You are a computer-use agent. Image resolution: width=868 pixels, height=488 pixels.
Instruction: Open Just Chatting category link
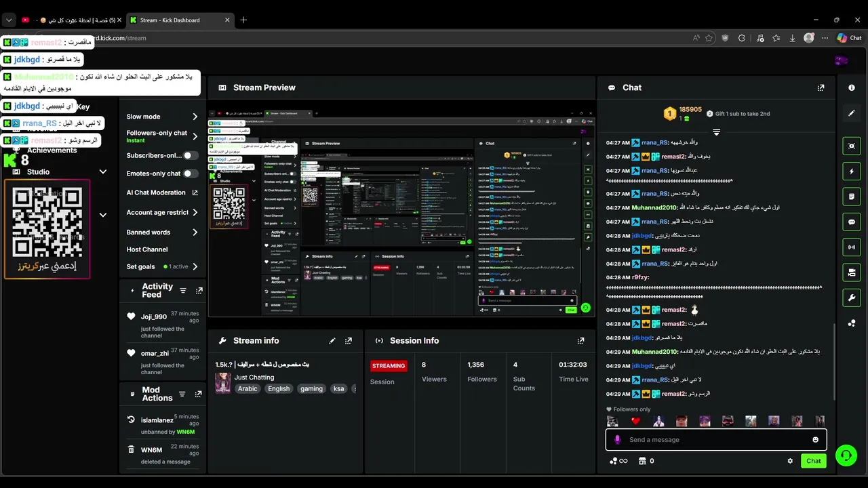coord(254,378)
